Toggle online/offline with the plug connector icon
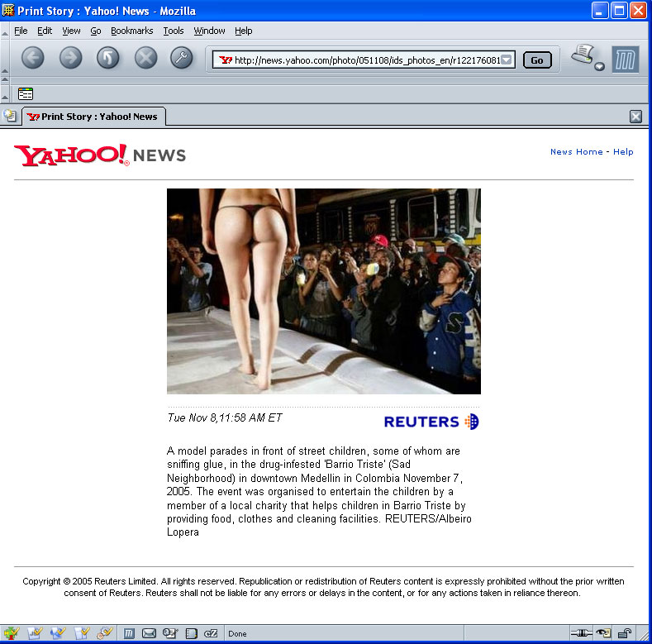 (581, 633)
